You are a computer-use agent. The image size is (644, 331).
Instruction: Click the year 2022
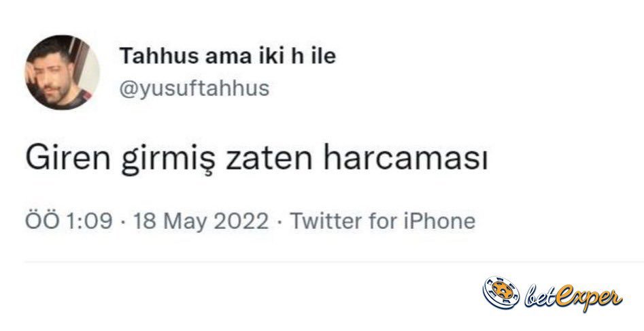coord(241,221)
